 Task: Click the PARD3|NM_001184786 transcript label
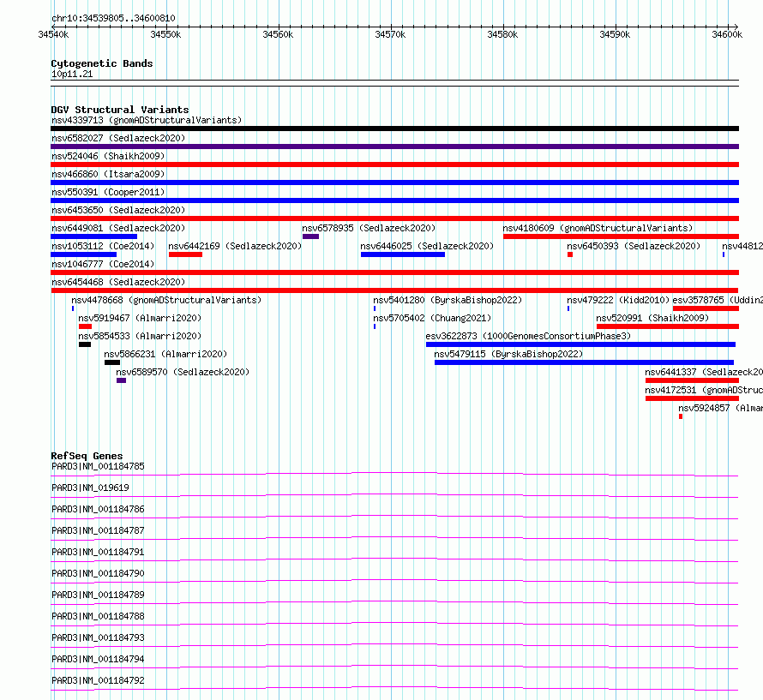tap(98, 509)
